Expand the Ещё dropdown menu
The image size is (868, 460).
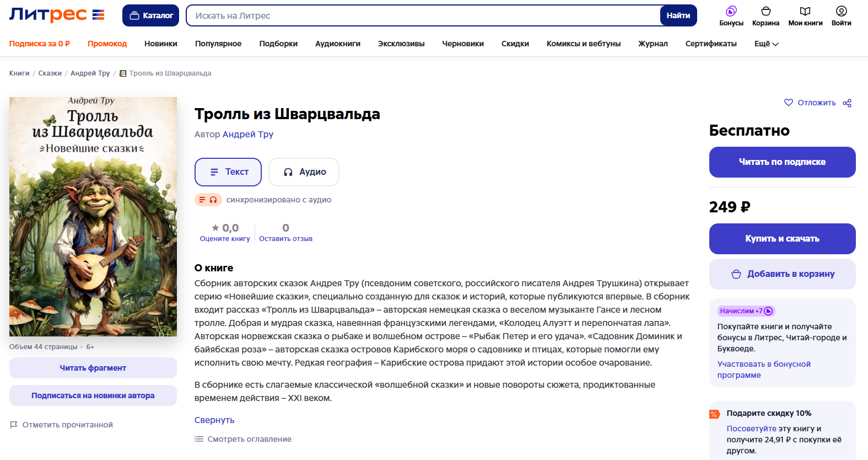pyautogui.click(x=766, y=44)
